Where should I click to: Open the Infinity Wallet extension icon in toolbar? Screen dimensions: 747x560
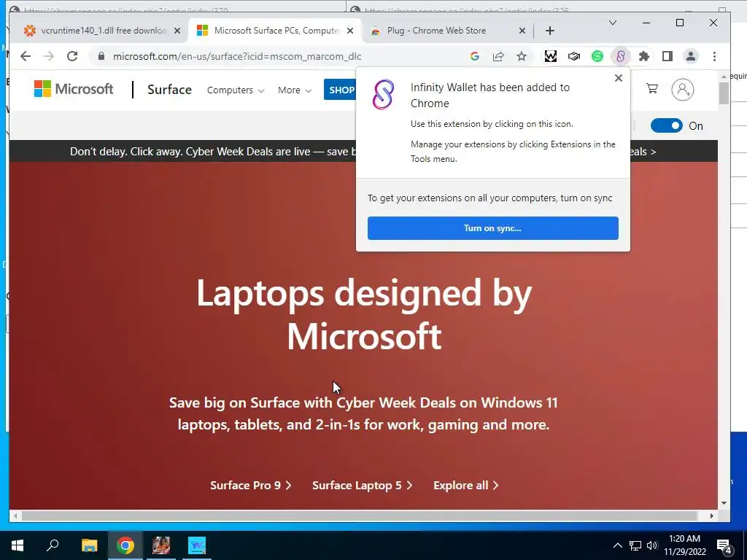[x=620, y=56]
